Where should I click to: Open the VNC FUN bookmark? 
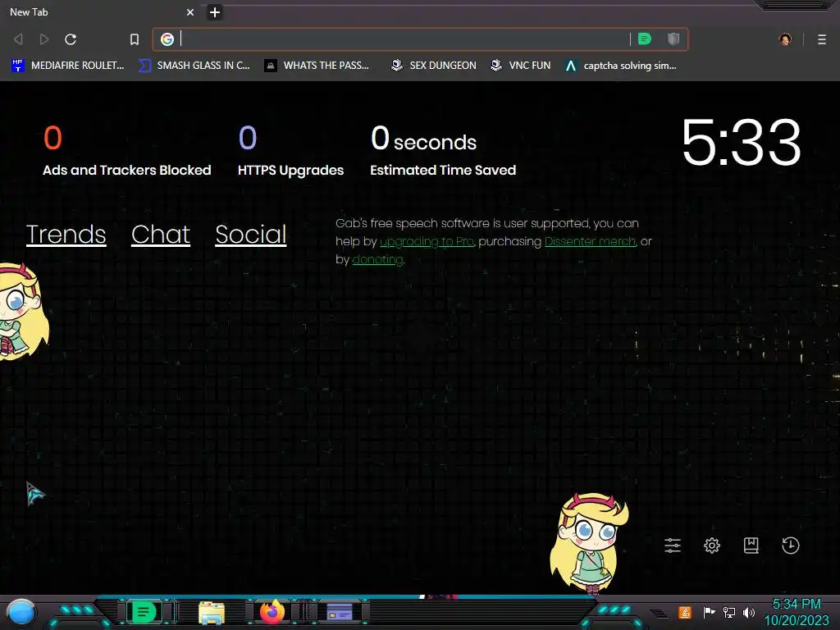(521, 66)
